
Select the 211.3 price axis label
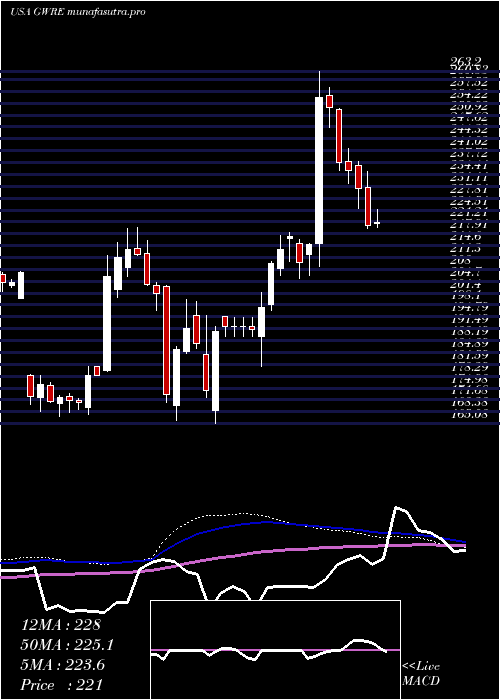(x=467, y=250)
